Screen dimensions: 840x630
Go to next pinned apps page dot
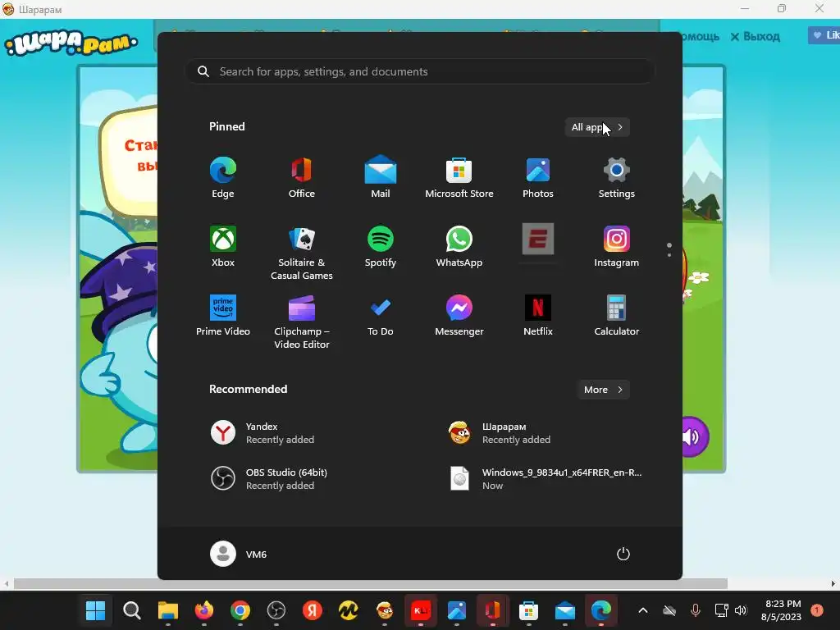point(669,255)
